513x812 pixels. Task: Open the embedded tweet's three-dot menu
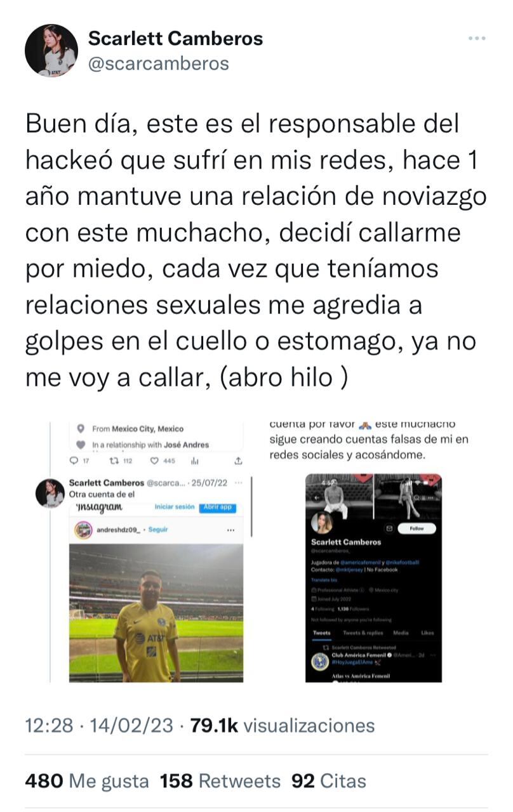239,483
